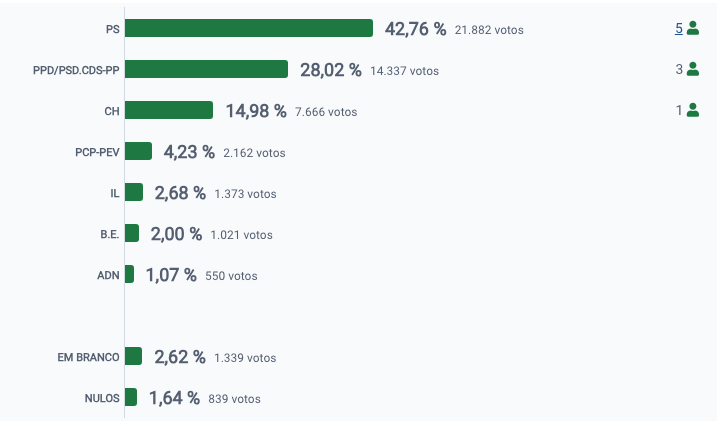Select the IL result bar
The height and width of the screenshot is (421, 717).
tap(134, 193)
